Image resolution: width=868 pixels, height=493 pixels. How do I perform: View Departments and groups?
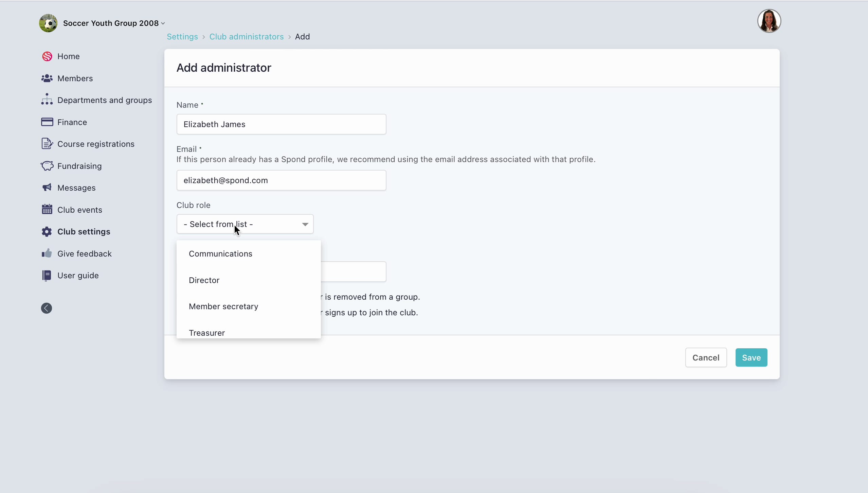click(x=104, y=100)
